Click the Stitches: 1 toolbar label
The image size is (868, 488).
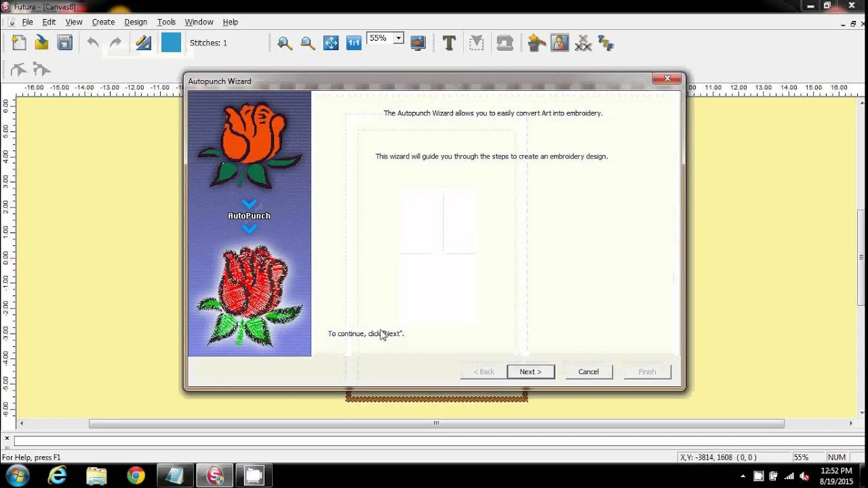coord(208,43)
